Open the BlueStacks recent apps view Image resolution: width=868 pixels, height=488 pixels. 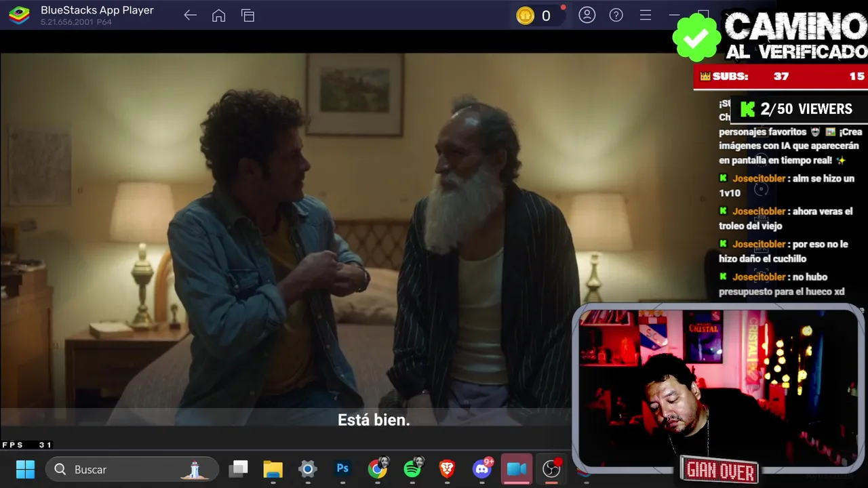coord(248,15)
